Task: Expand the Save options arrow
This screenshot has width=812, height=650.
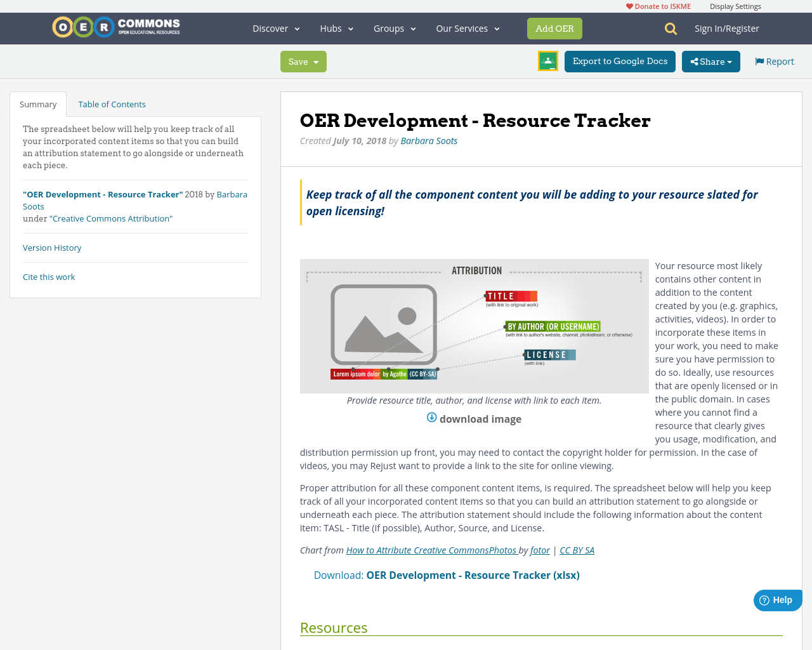Action: [x=316, y=61]
